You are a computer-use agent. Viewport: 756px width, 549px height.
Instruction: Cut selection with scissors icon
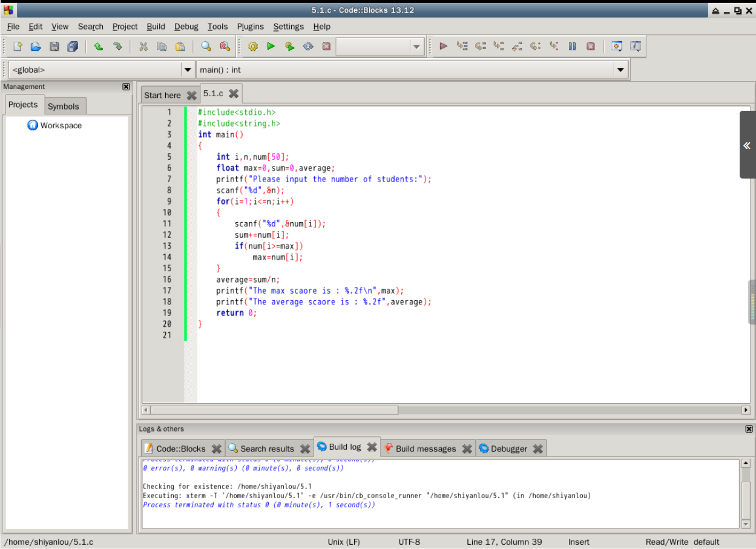pos(143,46)
